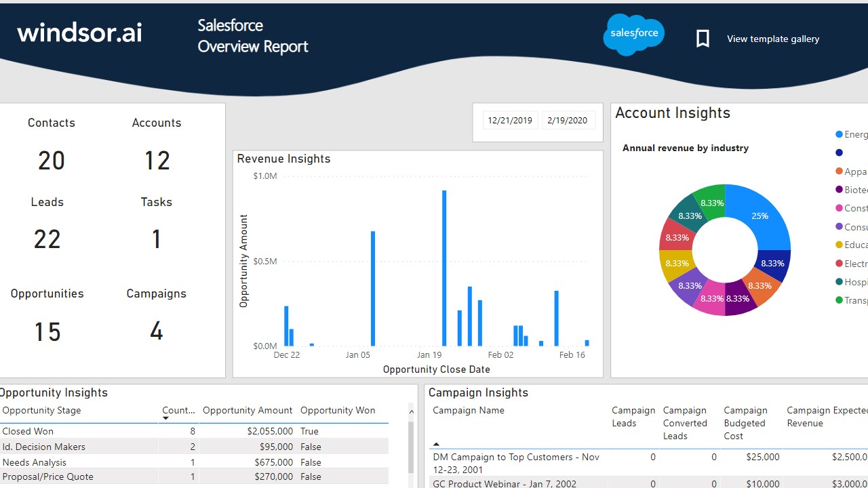Image resolution: width=868 pixels, height=488 pixels.
Task: Click the Revenue Insights chart title
Action: point(283,159)
